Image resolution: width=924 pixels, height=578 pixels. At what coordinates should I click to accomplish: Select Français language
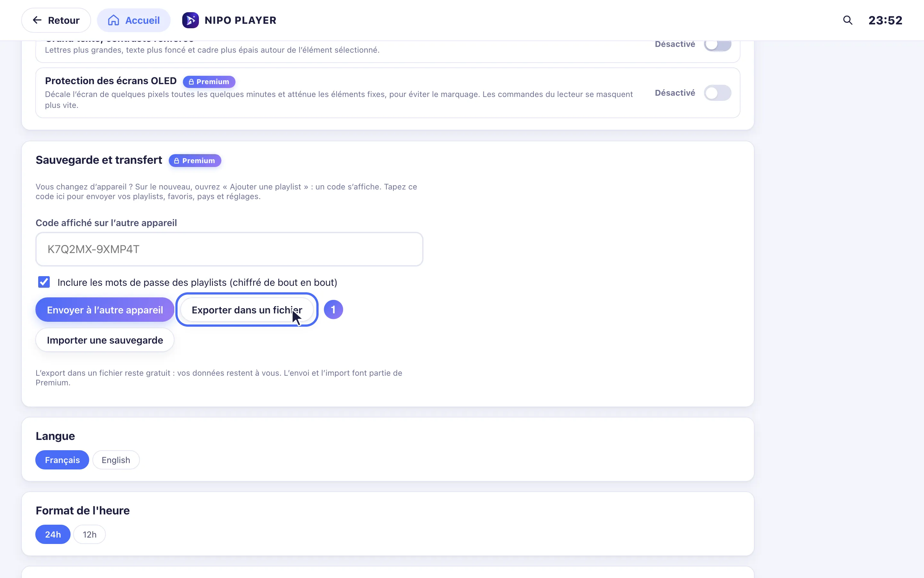pos(62,460)
